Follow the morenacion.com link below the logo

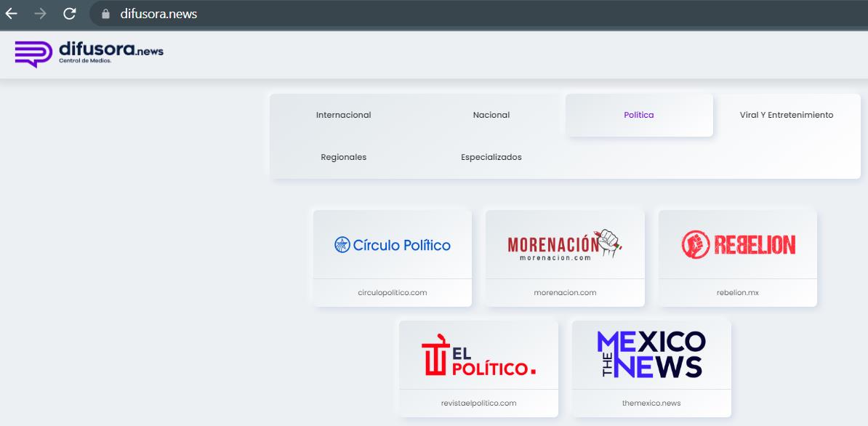tap(565, 293)
